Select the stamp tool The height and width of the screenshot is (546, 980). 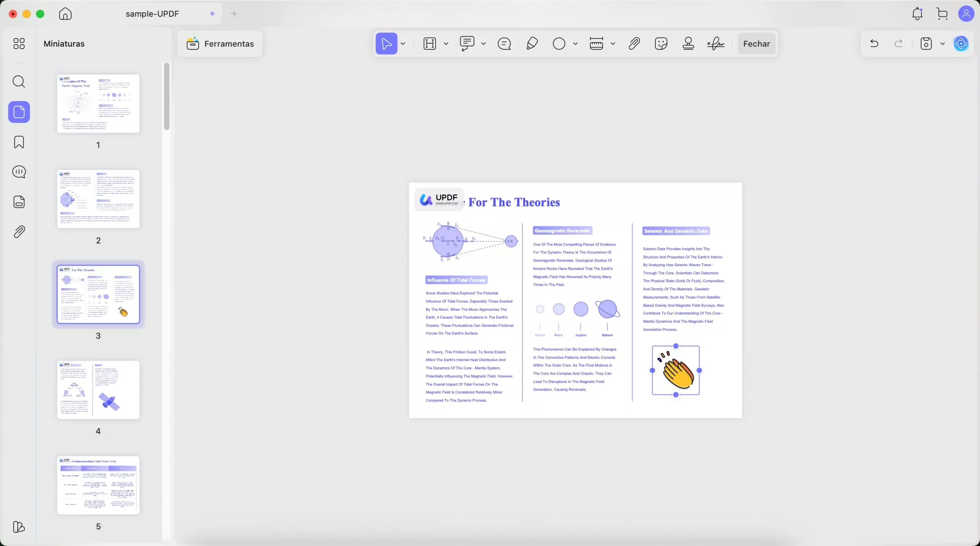click(x=688, y=44)
